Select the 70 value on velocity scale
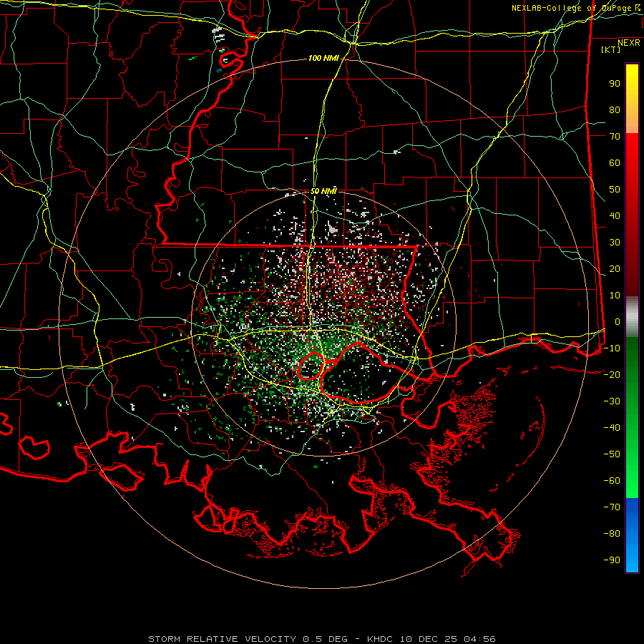Screen dimensions: 644x644 pyautogui.click(x=615, y=137)
